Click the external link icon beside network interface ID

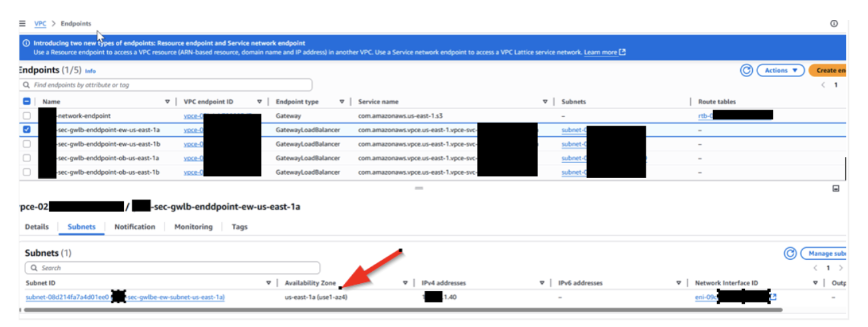point(773,297)
